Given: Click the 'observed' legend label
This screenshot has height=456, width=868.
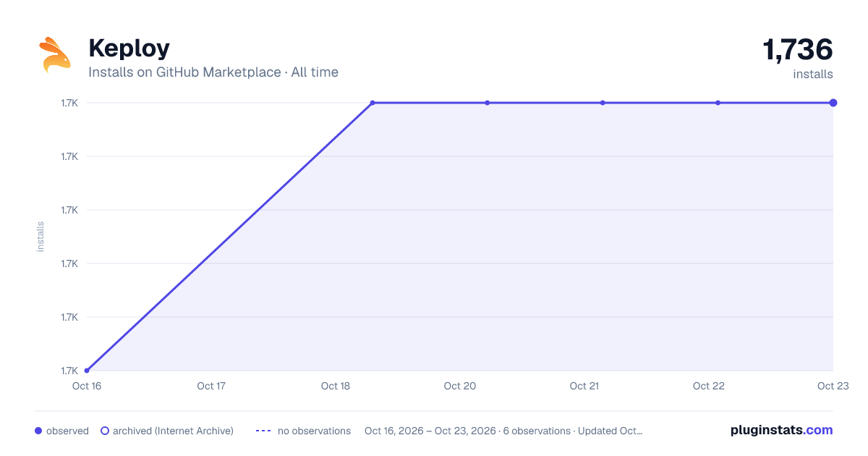Looking at the screenshot, I should [67, 431].
